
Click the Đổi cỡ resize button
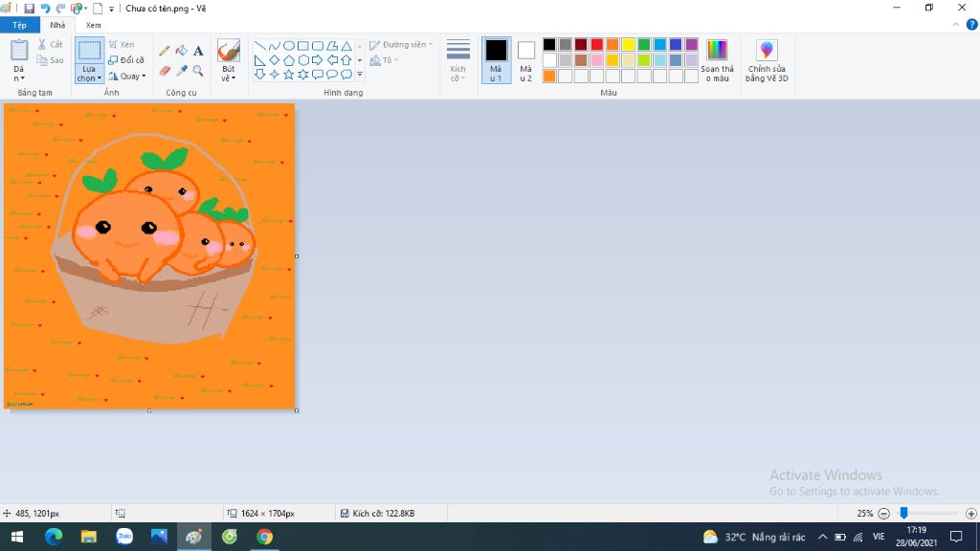(126, 60)
